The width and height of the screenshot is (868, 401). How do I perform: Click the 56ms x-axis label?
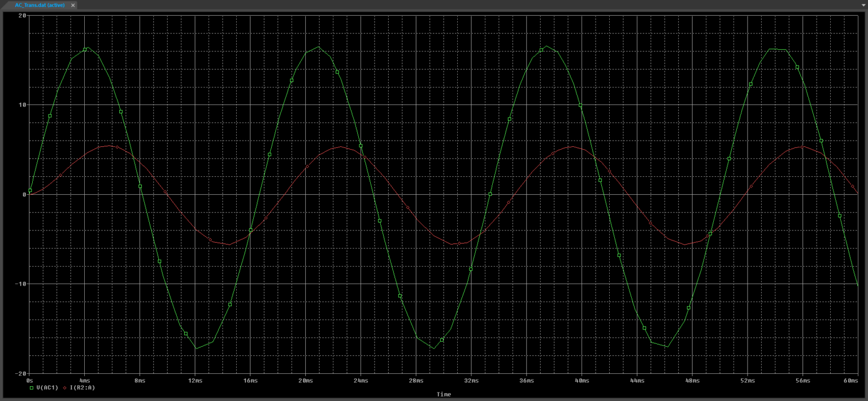tap(802, 381)
